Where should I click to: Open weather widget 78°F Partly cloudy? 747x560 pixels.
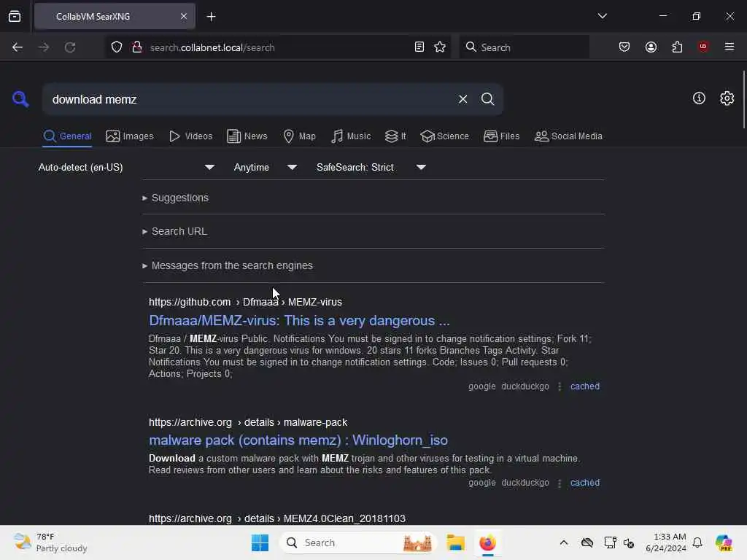click(50, 542)
